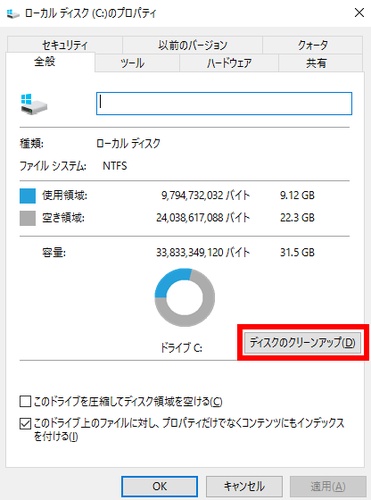The width and height of the screenshot is (371, 500).
Task: Click the 種類 value ローカル ディスク
Action: pos(128,143)
